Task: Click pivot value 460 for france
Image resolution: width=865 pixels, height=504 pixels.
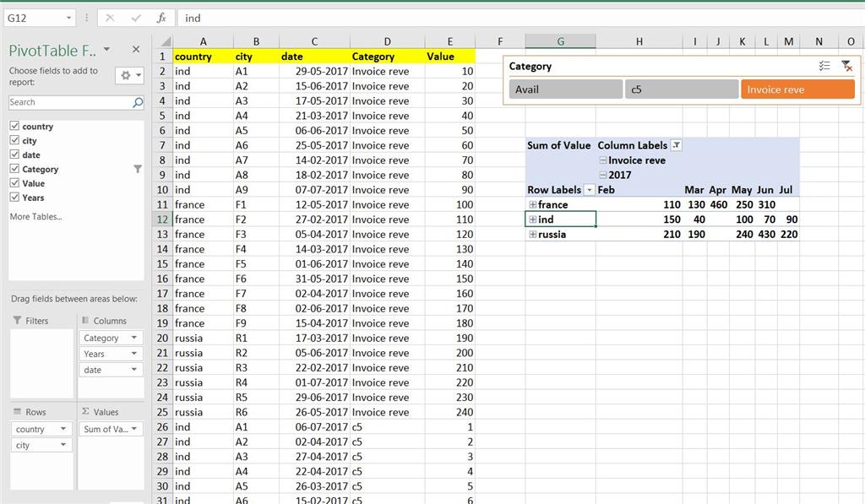Action: pyautogui.click(x=718, y=204)
